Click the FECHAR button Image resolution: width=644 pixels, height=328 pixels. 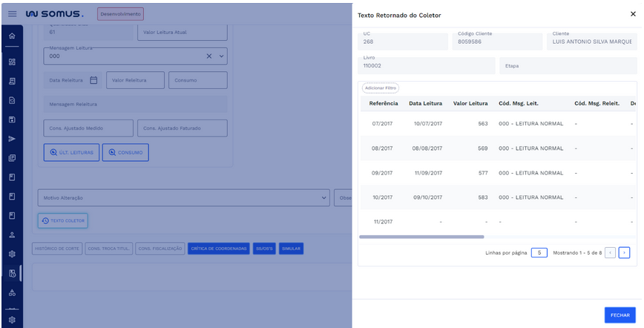(x=620, y=315)
